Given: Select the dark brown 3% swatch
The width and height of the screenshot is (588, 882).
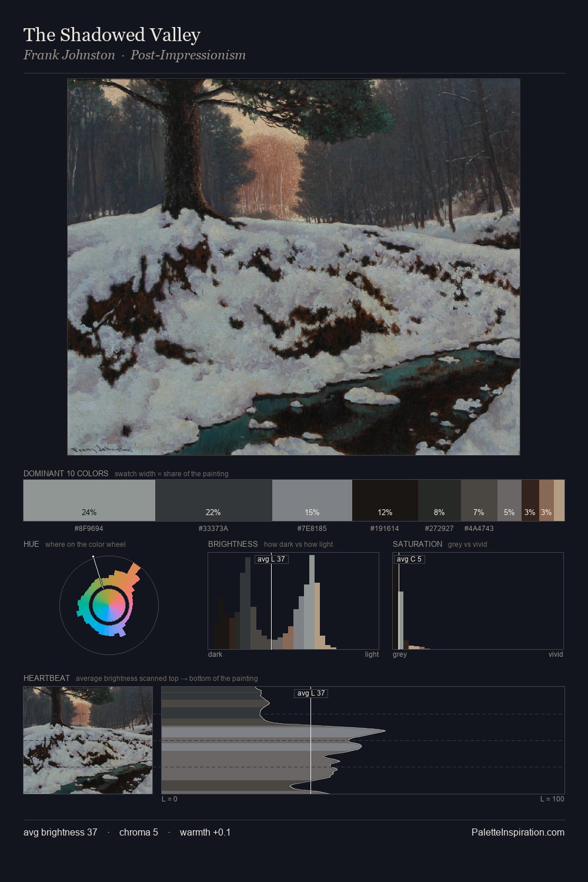Looking at the screenshot, I should tap(530, 500).
